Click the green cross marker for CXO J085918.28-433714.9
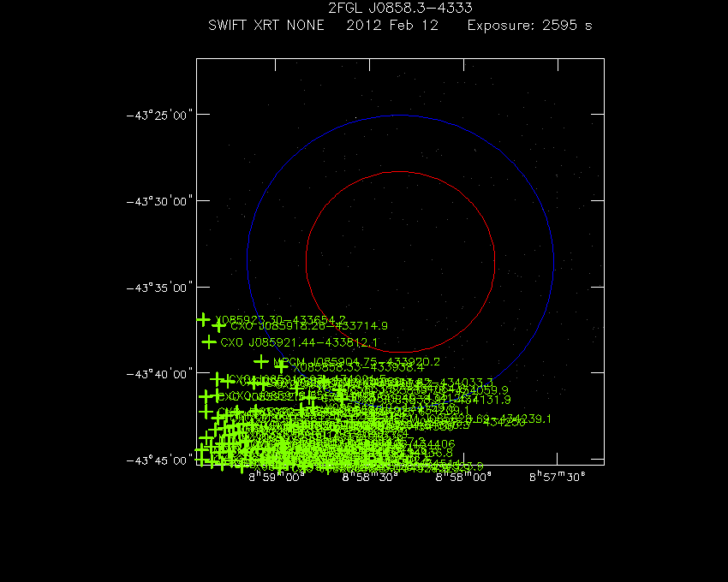The image size is (728, 582). [x=218, y=326]
